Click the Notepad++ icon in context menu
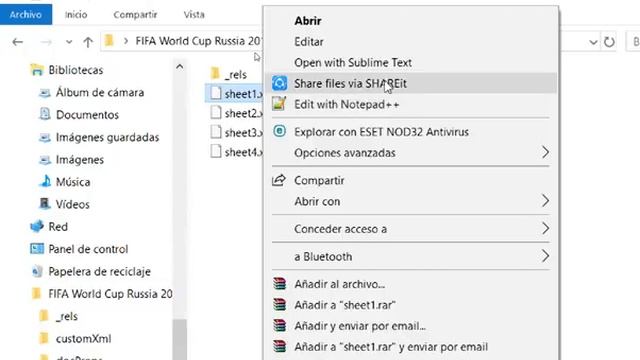This screenshot has height=360, width=640. [279, 104]
